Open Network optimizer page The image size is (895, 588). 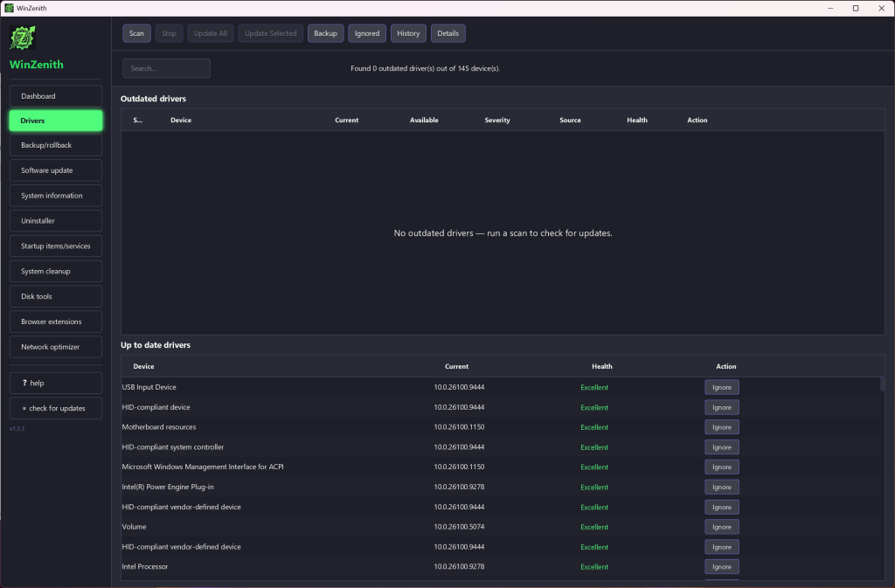coord(56,347)
